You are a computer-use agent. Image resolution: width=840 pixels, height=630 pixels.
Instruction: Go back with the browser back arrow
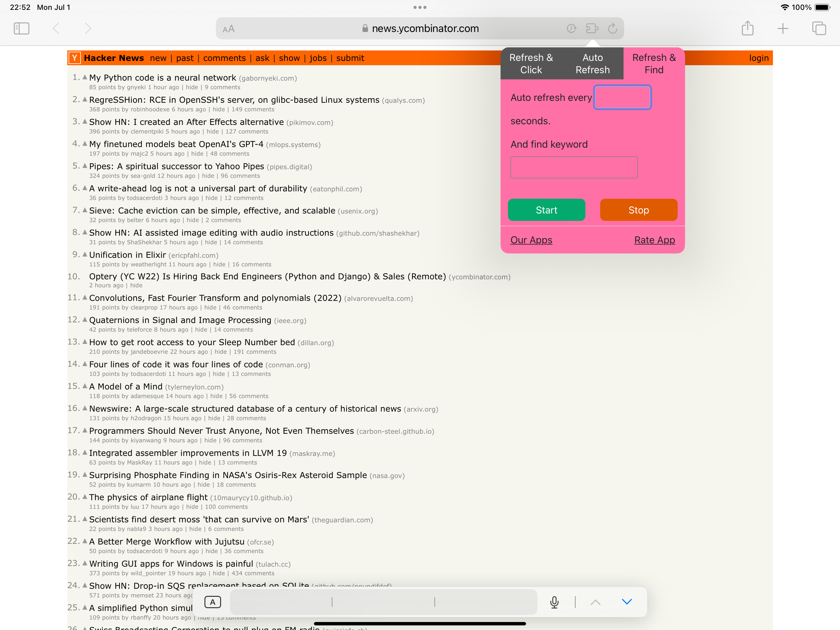coord(56,29)
